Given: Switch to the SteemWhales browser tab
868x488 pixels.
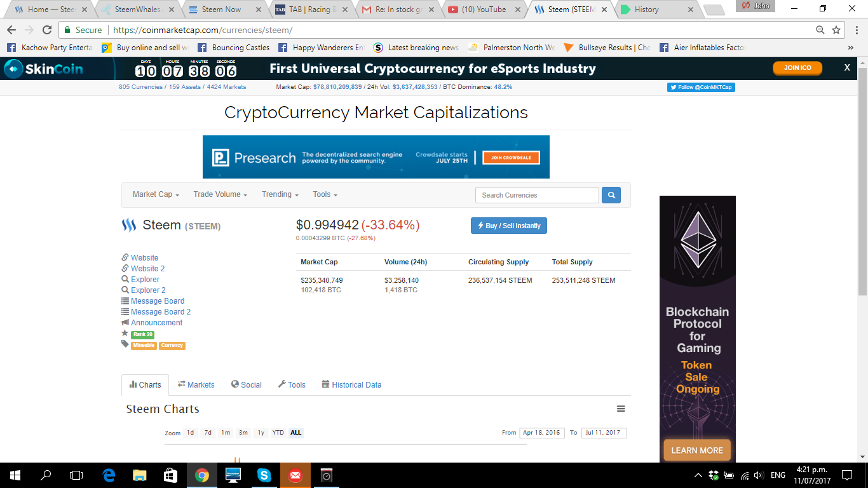Looking at the screenshot, I should (x=137, y=10).
